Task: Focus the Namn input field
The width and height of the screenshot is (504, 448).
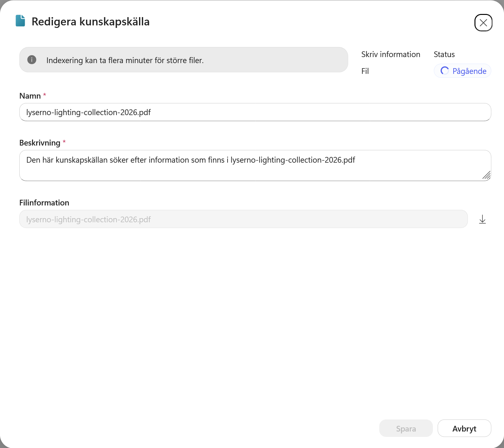Action: (x=255, y=112)
